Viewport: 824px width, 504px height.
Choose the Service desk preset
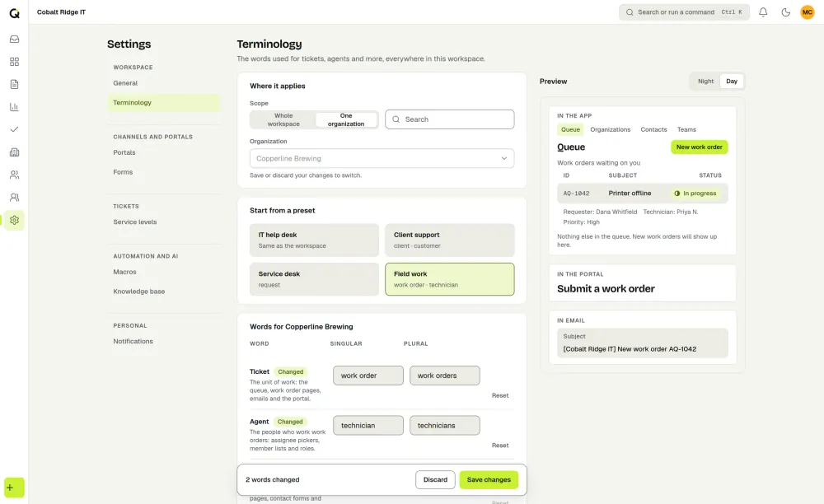[x=314, y=279]
